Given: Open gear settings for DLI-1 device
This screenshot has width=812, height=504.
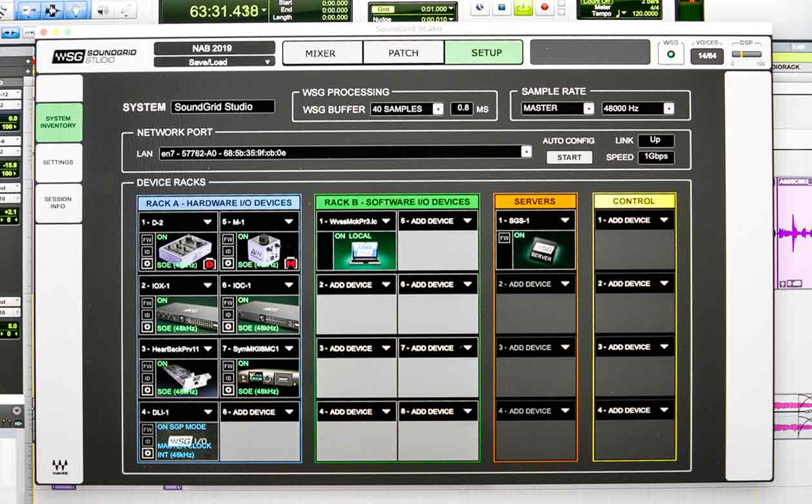Looking at the screenshot, I should pyautogui.click(x=146, y=453).
